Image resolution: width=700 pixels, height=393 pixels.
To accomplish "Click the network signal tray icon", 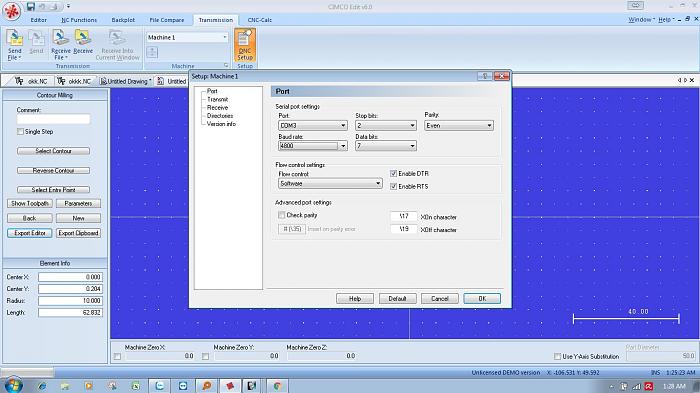I will click(637, 386).
